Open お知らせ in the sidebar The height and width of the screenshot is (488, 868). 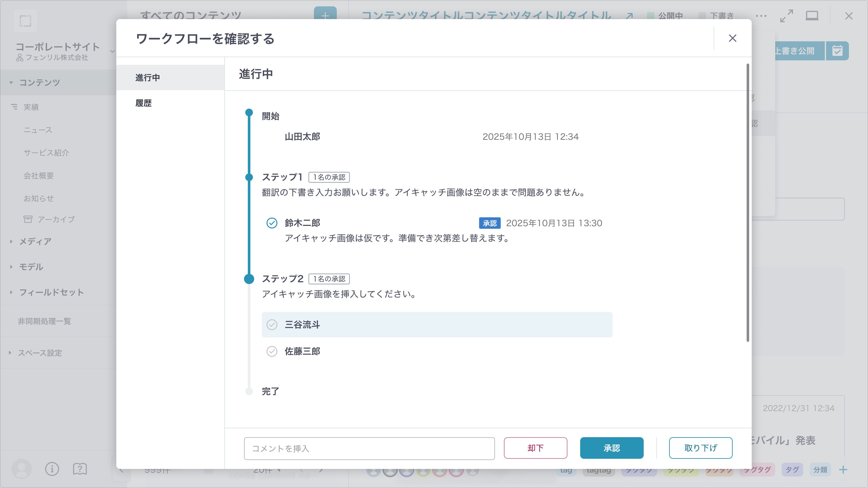click(x=39, y=199)
